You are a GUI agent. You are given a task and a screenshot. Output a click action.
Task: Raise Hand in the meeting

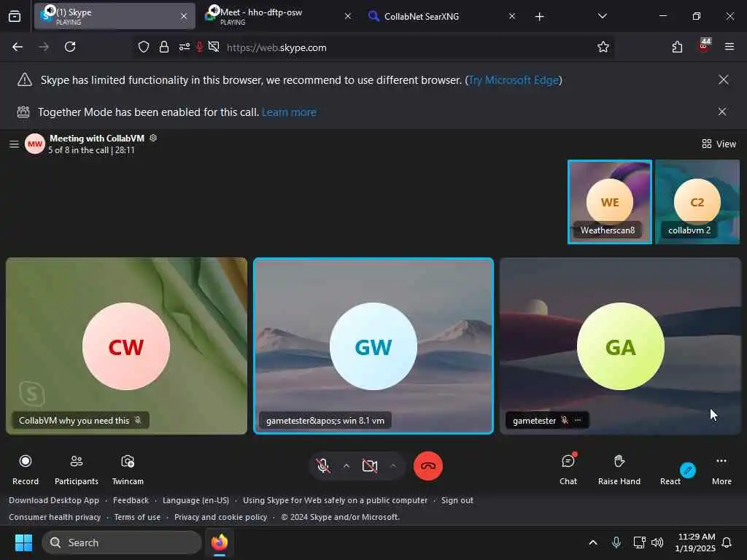tap(619, 469)
